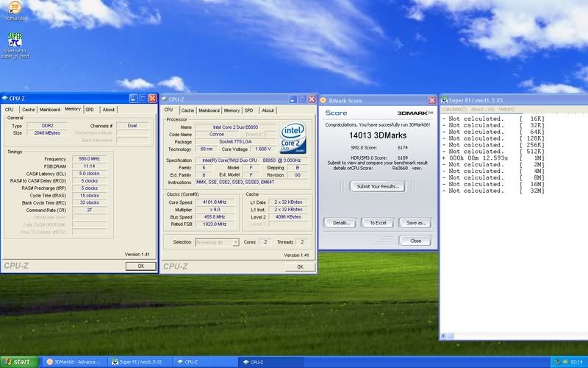Click Submit Your Results button
This screenshot has height=368, width=588.
pos(378,186)
